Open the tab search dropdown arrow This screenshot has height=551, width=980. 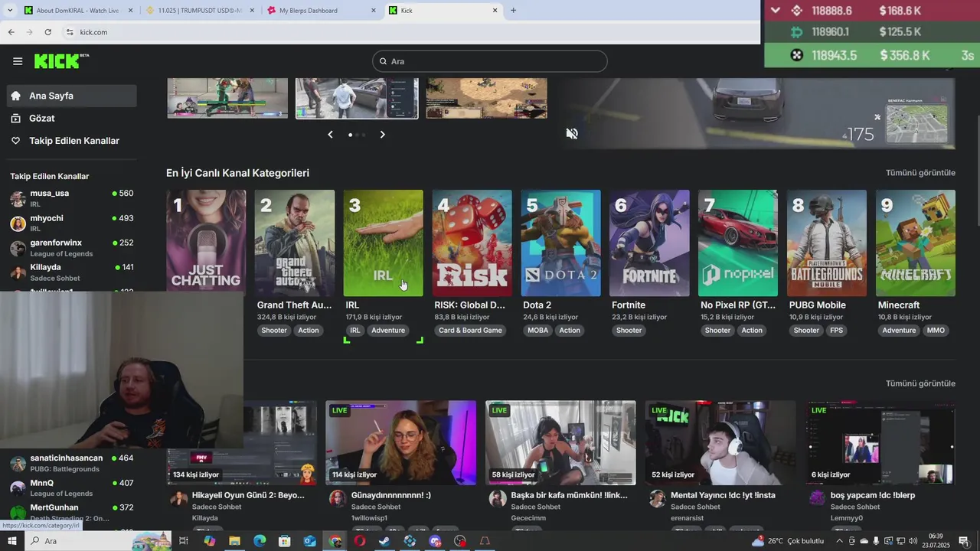9,11
